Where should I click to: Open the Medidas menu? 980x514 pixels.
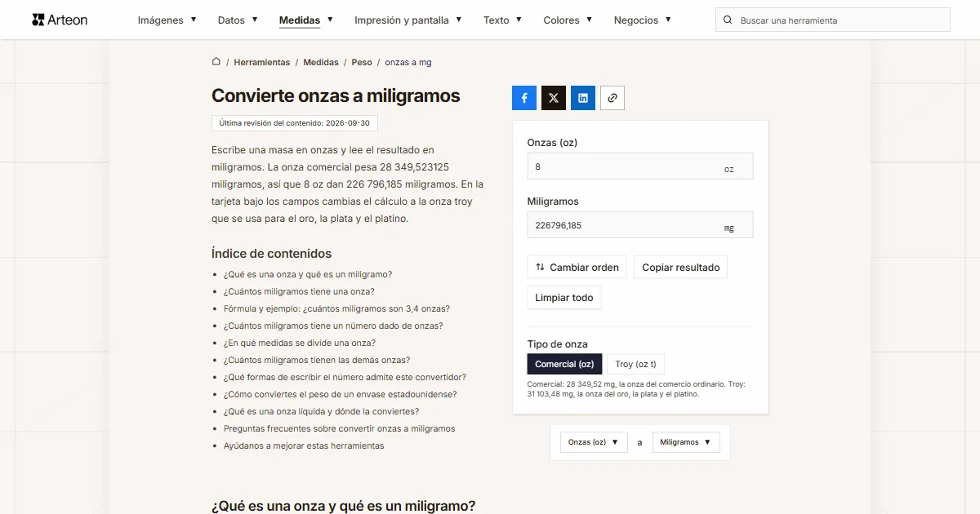pyautogui.click(x=306, y=20)
